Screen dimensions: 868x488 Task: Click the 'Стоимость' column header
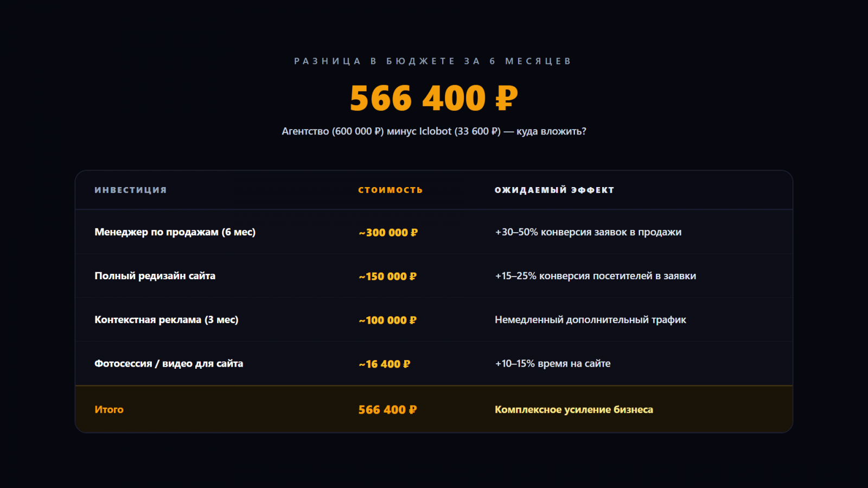[390, 190]
